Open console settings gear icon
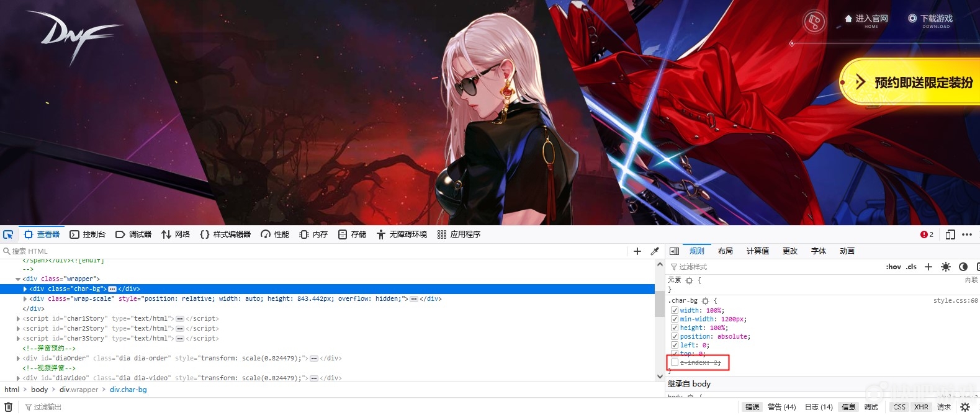Screen dimensions: 980x415 click(x=965, y=407)
